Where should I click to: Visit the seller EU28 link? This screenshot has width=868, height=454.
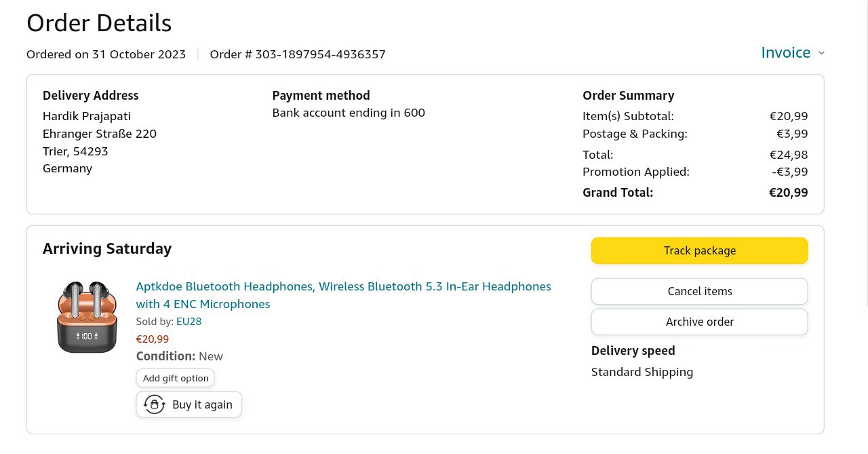point(189,322)
